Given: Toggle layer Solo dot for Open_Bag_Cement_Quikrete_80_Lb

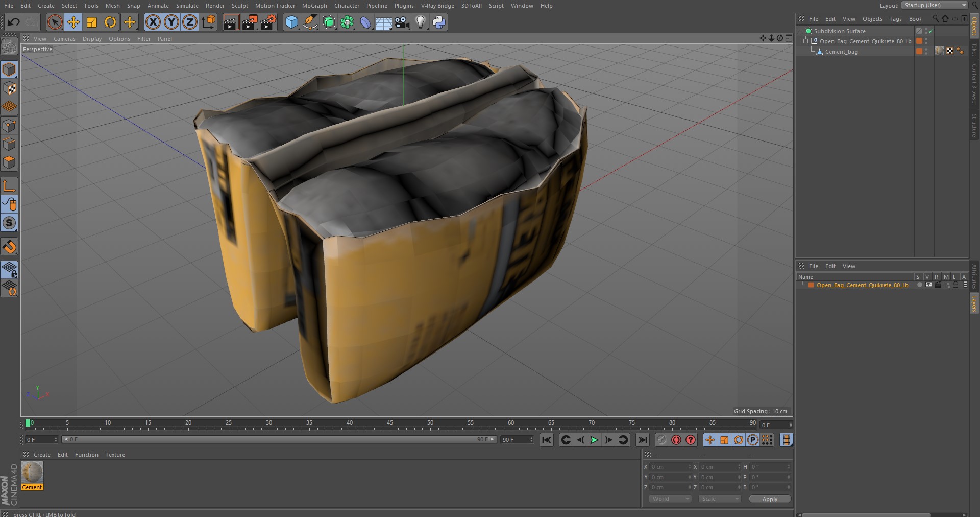Looking at the screenshot, I should pos(920,285).
